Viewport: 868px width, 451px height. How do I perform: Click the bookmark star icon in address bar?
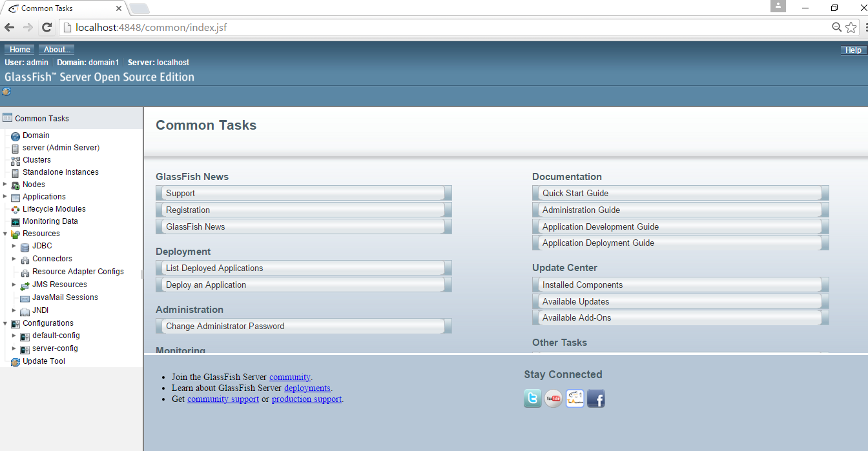click(851, 27)
